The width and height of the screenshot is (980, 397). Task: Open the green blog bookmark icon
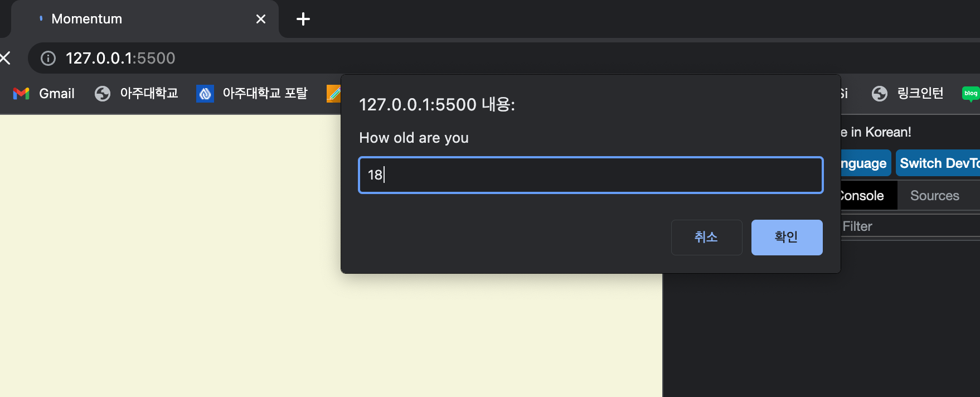click(971, 93)
